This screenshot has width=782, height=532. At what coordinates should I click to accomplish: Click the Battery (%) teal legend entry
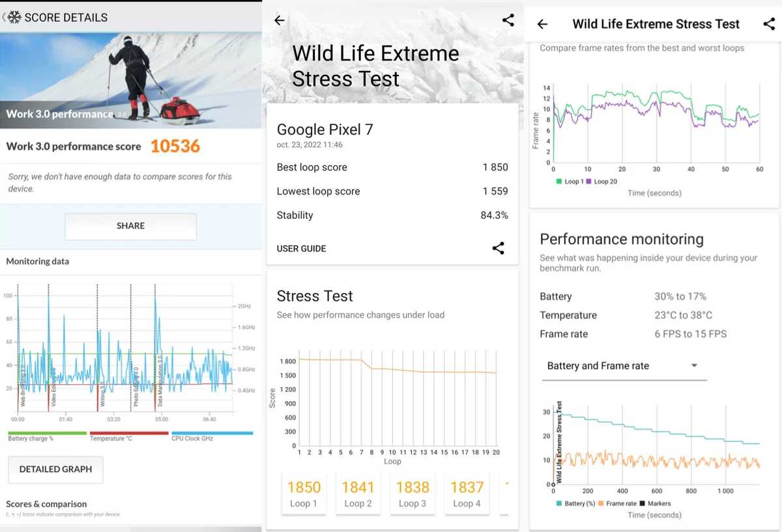577,503
